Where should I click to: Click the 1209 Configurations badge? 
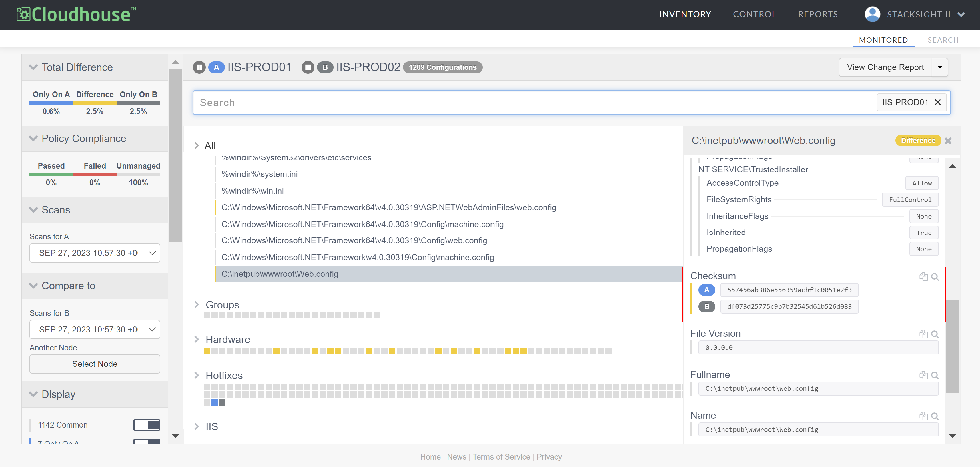443,67
